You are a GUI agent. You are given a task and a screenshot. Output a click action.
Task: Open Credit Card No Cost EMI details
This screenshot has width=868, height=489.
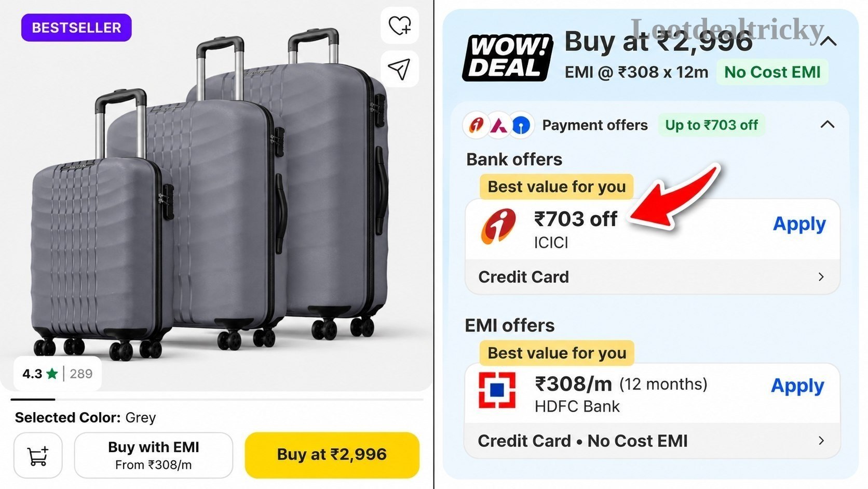[652, 441]
